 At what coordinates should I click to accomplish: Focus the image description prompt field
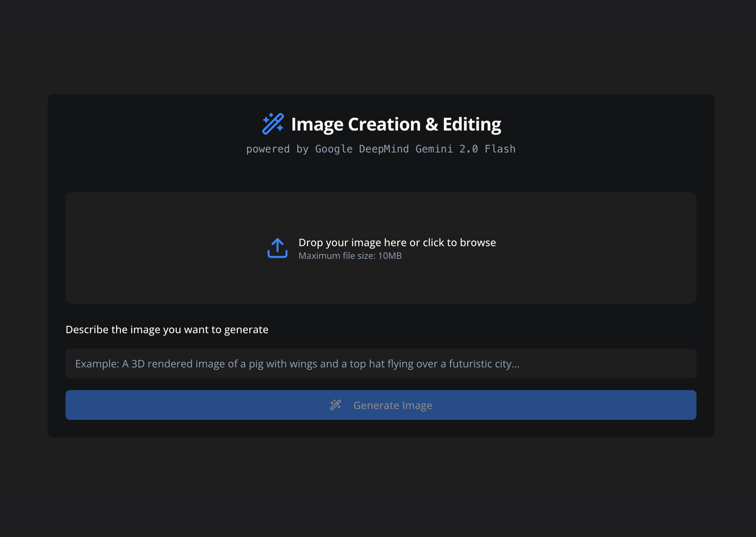381,363
